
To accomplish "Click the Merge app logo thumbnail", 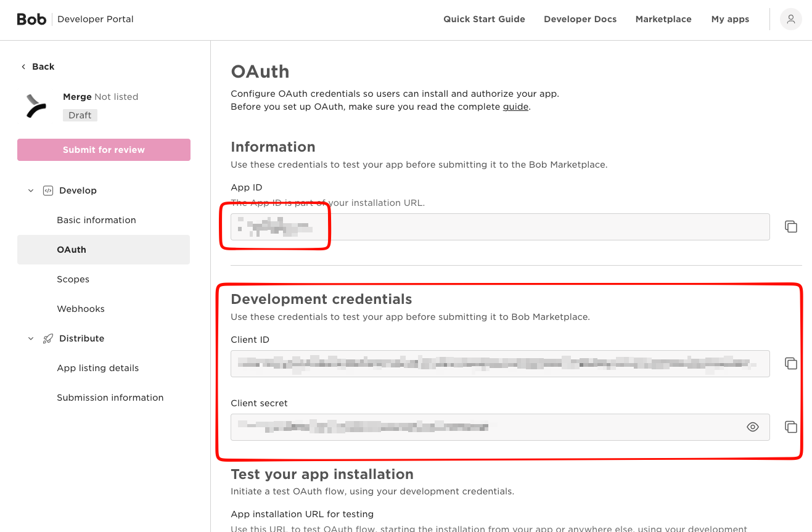I will coord(36,106).
